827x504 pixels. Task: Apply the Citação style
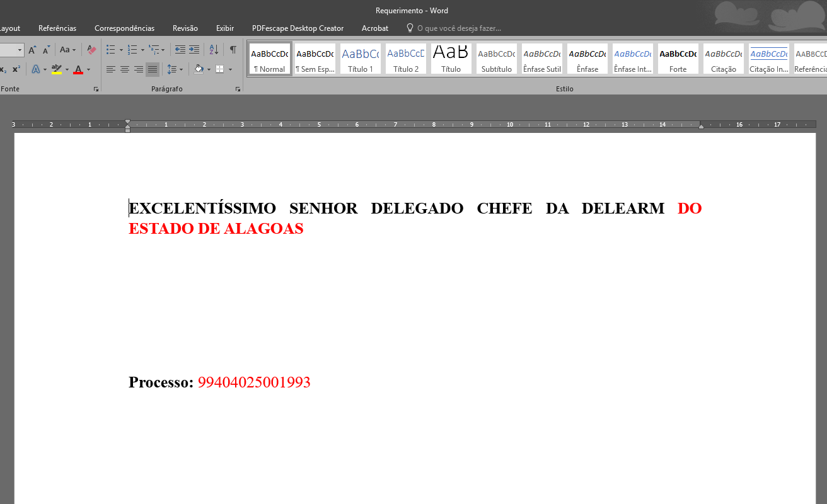point(723,59)
